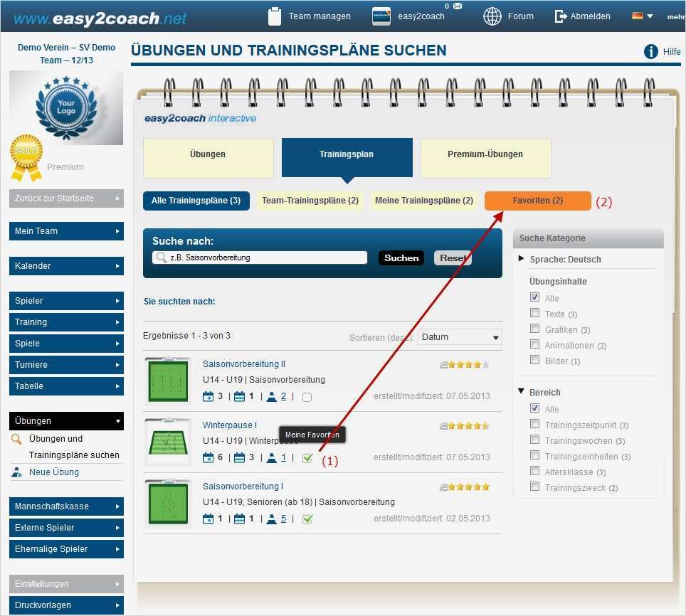Open the Forum globe icon
Image resolution: width=686 pixels, height=616 pixels.
click(x=492, y=16)
